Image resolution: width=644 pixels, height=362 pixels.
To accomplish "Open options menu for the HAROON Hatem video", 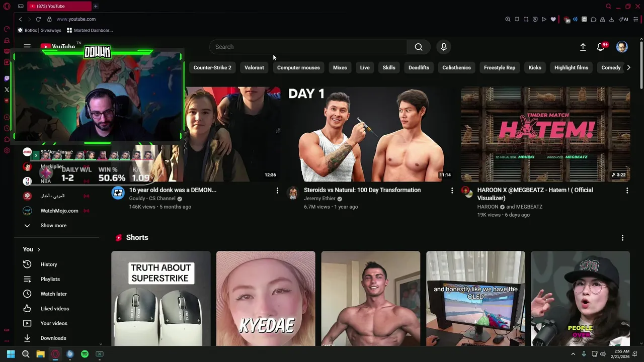I will pos(627,191).
